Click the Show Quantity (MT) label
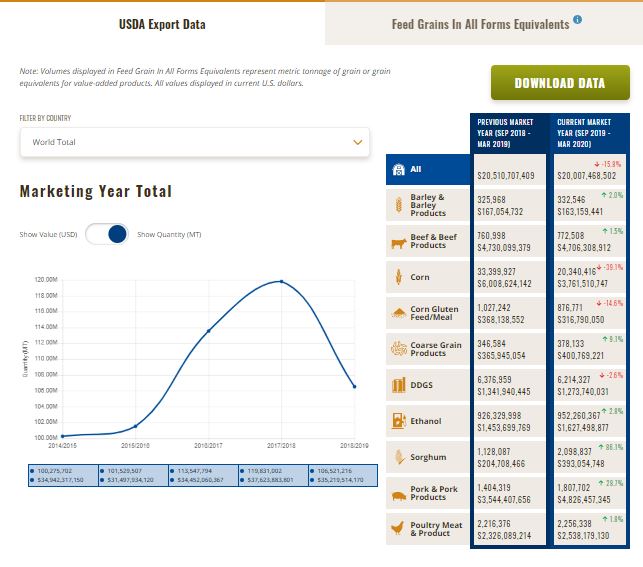643x567 pixels. pos(169,235)
